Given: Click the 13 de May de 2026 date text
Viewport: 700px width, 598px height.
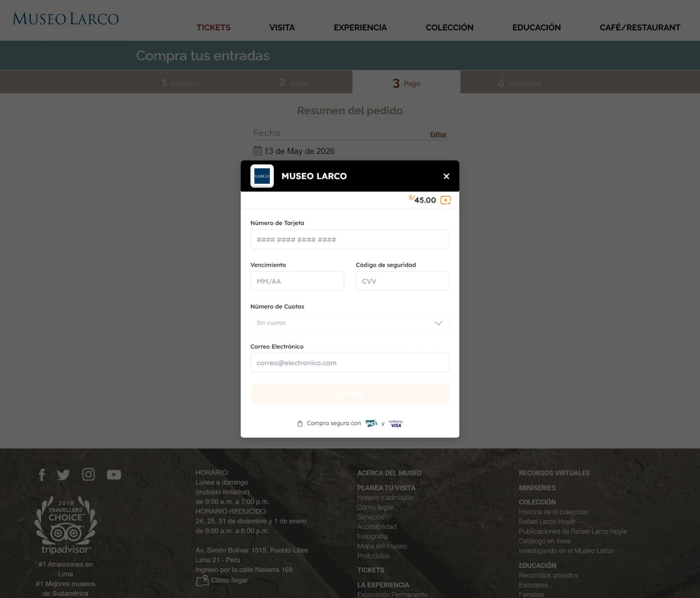Looking at the screenshot, I should [299, 151].
